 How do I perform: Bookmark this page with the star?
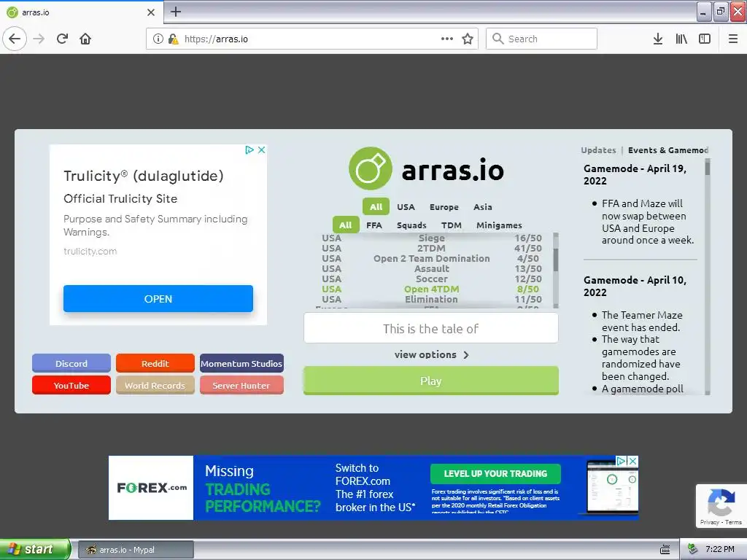tap(468, 39)
